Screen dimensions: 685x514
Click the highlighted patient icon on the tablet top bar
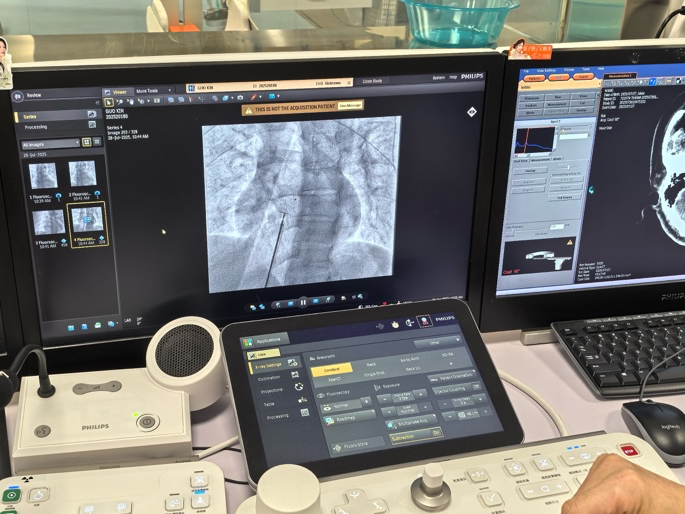pyautogui.click(x=424, y=322)
